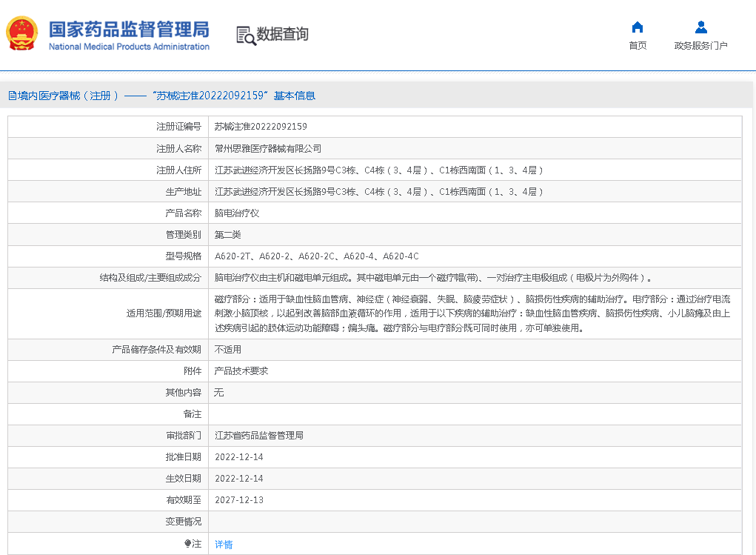The height and width of the screenshot is (555, 756).
Task: Click registrant name 常州思雅医疗器械有限公司
Action: (x=268, y=148)
